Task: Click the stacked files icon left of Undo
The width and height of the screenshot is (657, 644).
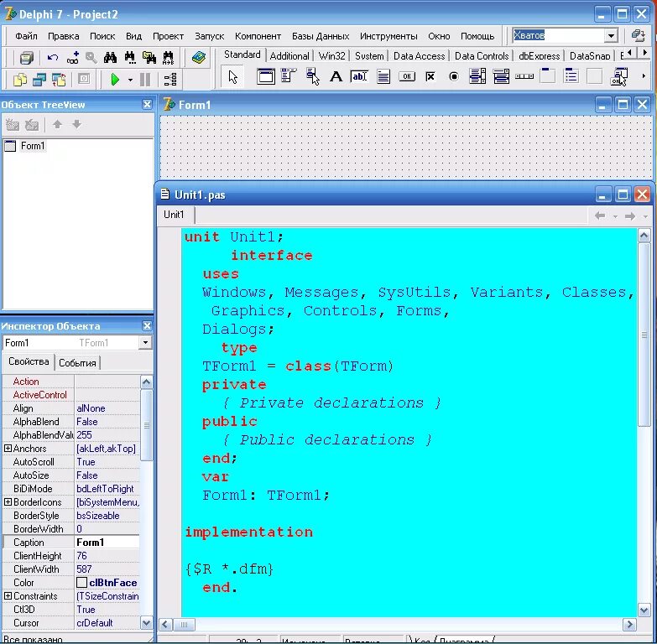Action: pos(26,57)
